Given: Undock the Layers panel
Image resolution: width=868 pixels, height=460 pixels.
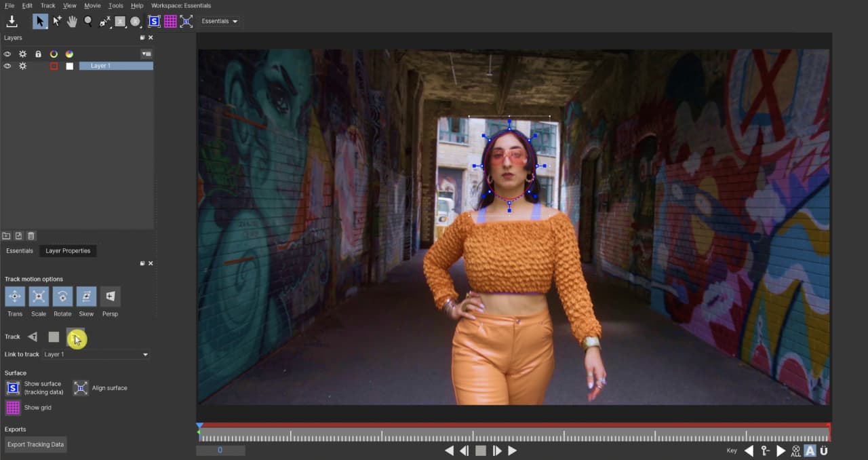Looking at the screenshot, I should pyautogui.click(x=142, y=38).
